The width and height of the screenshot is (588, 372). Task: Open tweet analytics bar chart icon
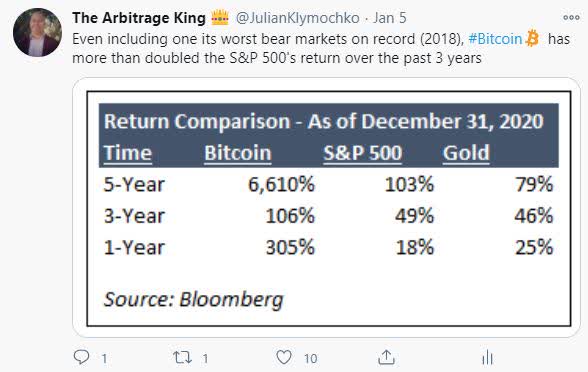[x=487, y=357]
